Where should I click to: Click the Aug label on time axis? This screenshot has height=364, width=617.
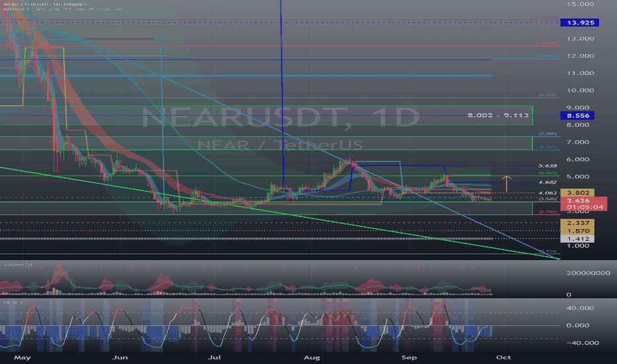pos(312,357)
